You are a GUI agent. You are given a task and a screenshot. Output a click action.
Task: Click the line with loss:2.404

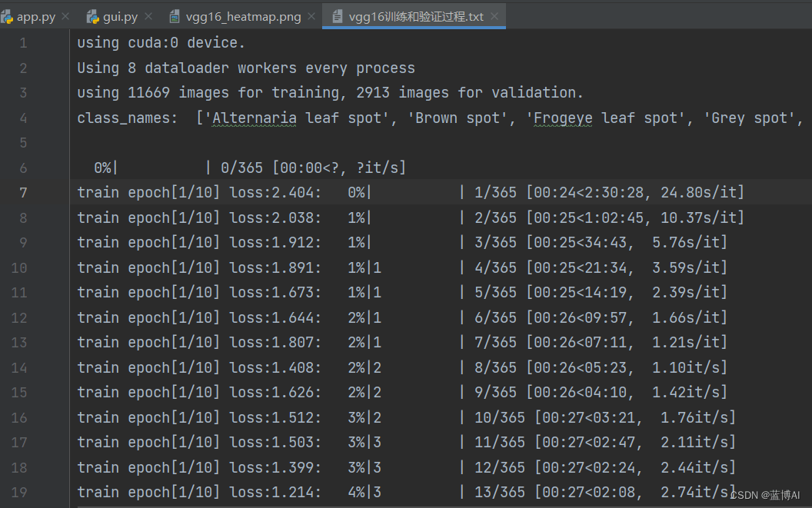(x=411, y=193)
